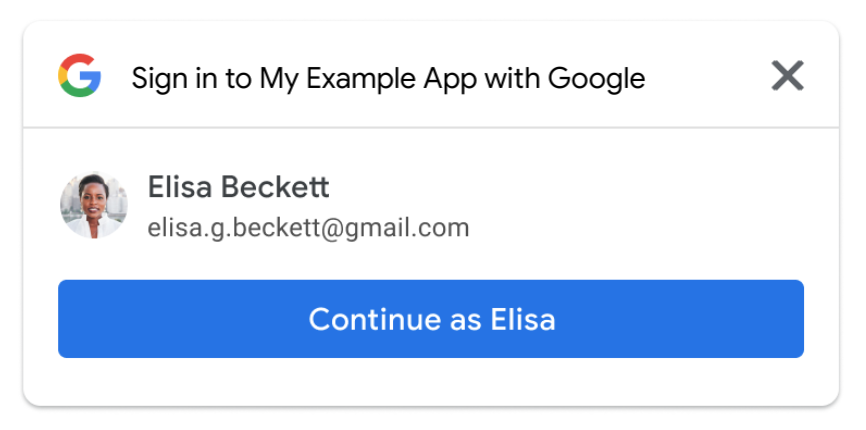This screenshot has height=430, width=866.
Task: Click the word "Elisa" on blue button
Action: point(523,320)
